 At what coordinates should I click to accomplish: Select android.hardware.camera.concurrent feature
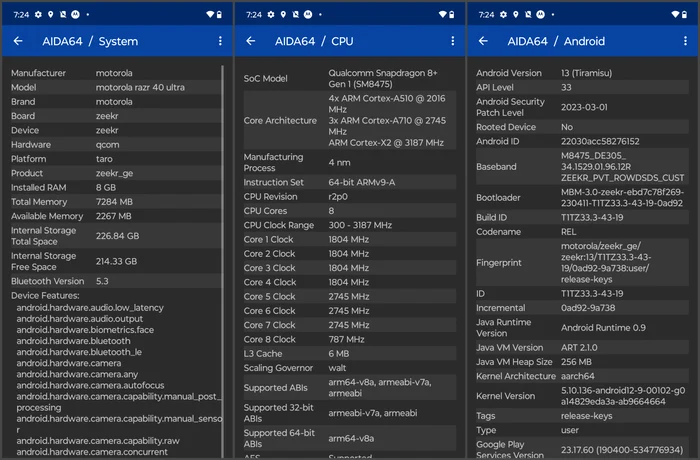pyautogui.click(x=92, y=452)
